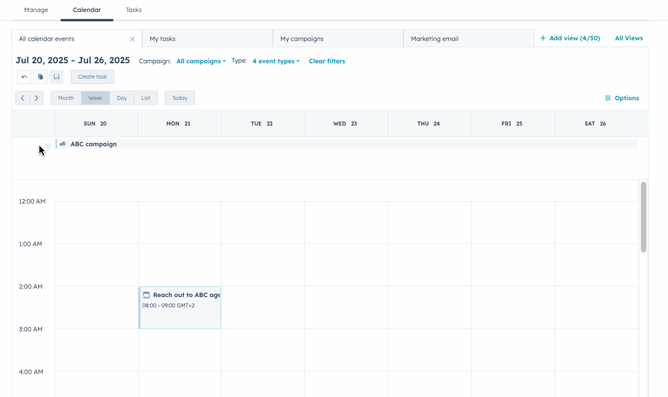668x397 pixels.
Task: Click the 4:00 AM time label
Action: tap(31, 371)
